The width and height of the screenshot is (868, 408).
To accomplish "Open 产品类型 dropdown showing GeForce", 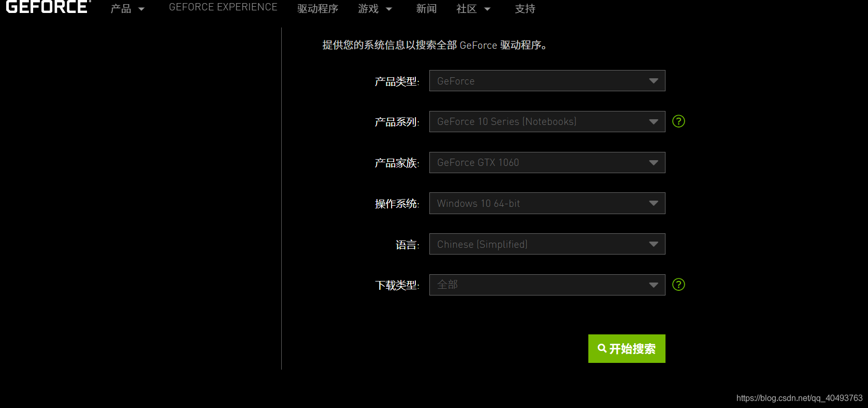I will tap(547, 81).
